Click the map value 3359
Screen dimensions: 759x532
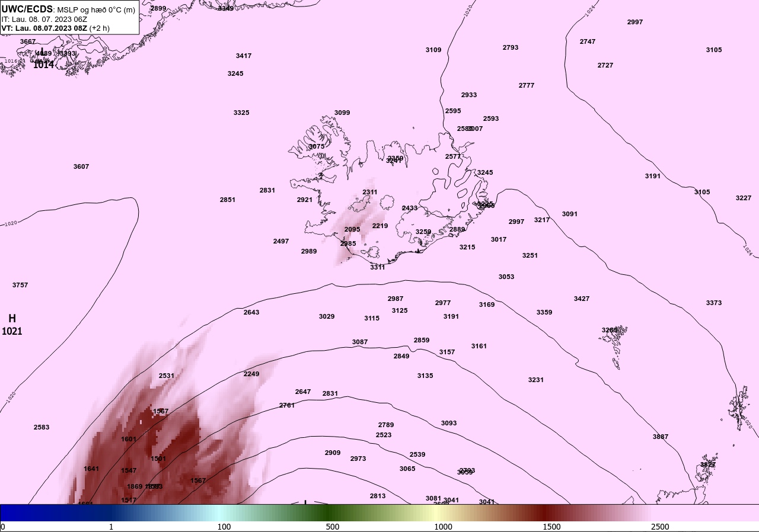click(x=544, y=312)
